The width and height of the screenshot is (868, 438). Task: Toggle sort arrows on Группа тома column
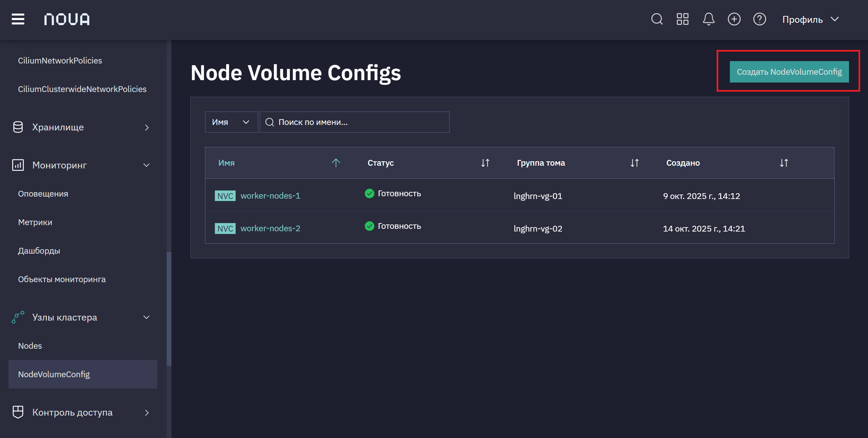click(634, 163)
